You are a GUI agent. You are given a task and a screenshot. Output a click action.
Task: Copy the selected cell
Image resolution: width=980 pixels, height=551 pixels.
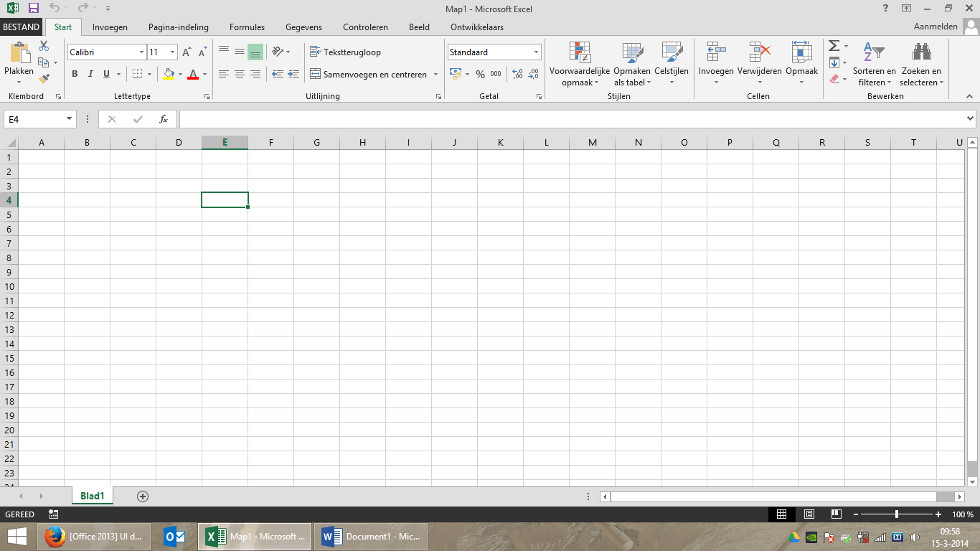[x=44, y=62]
